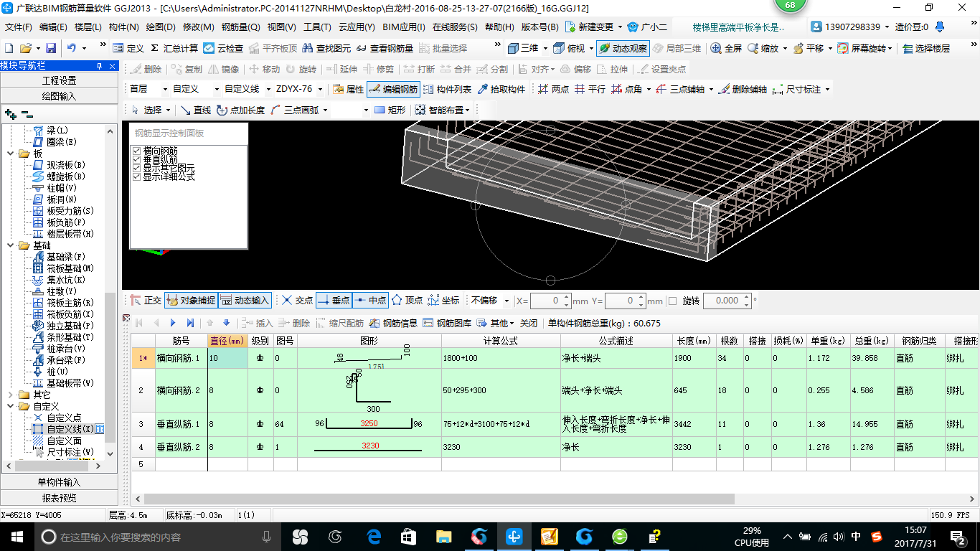
Task: Click 关闭 button in rebar panel
Action: coord(529,323)
